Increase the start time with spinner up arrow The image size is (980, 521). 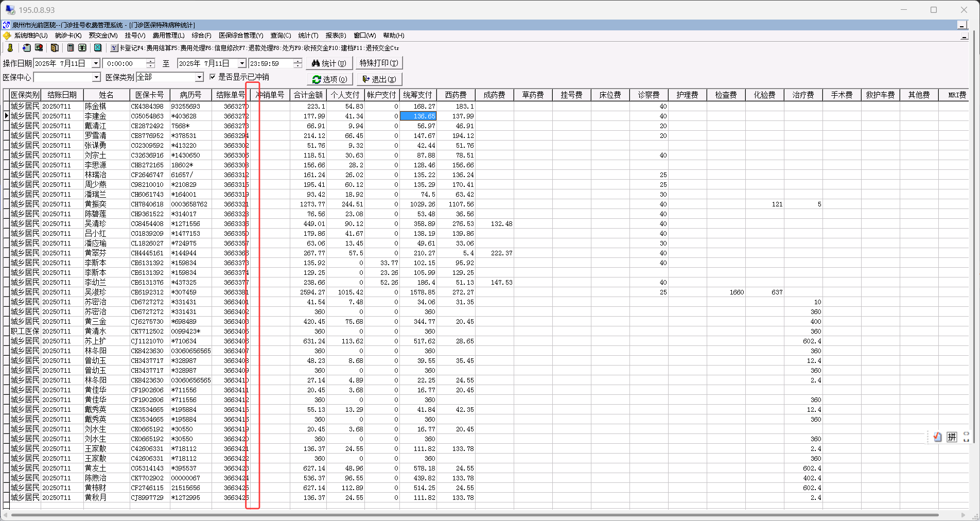[150, 61]
